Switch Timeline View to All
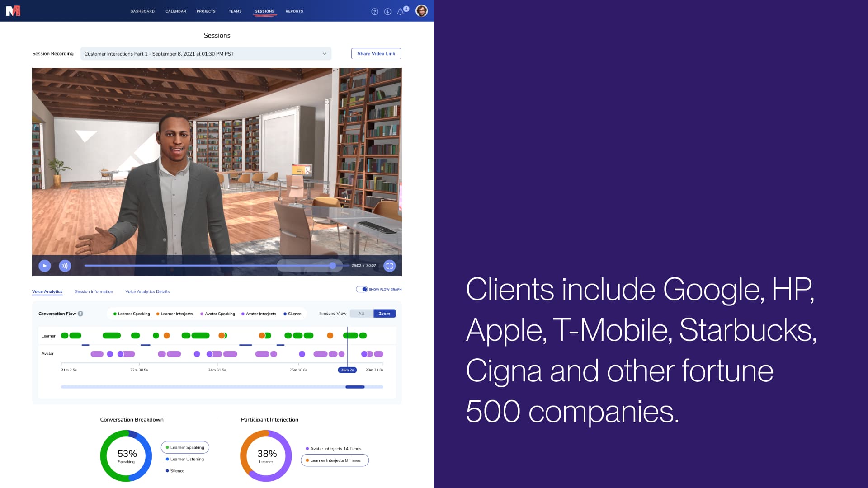868x488 pixels. pos(361,314)
